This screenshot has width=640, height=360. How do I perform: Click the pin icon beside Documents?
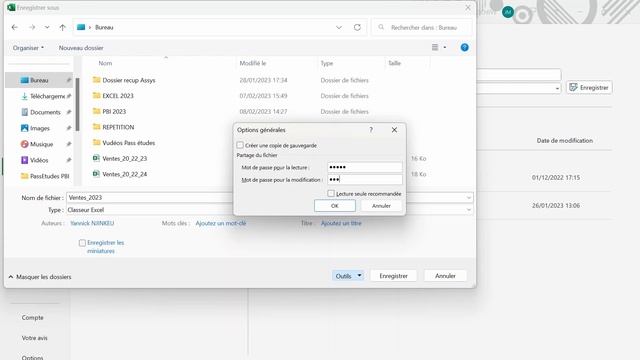point(69,112)
